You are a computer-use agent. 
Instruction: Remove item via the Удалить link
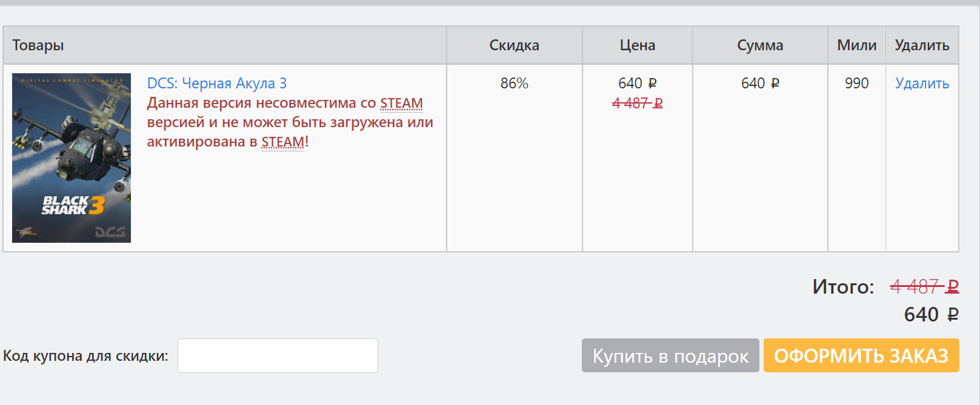922,84
